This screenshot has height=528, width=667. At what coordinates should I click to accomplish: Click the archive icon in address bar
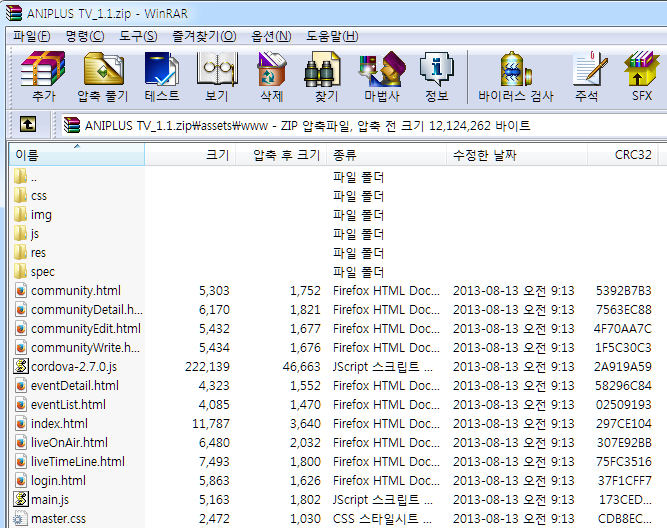[x=72, y=126]
